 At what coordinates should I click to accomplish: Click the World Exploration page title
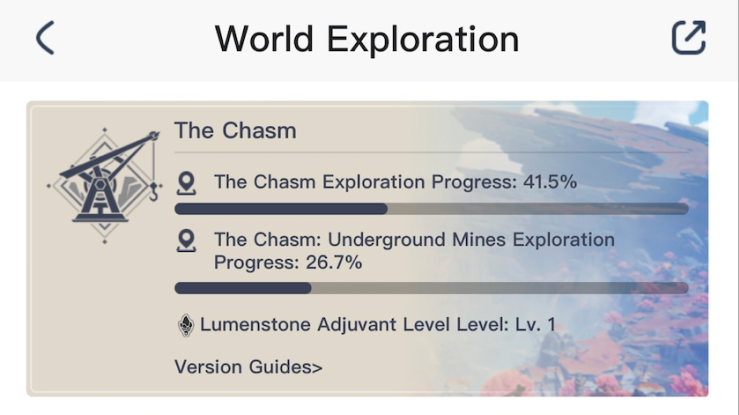pos(367,39)
